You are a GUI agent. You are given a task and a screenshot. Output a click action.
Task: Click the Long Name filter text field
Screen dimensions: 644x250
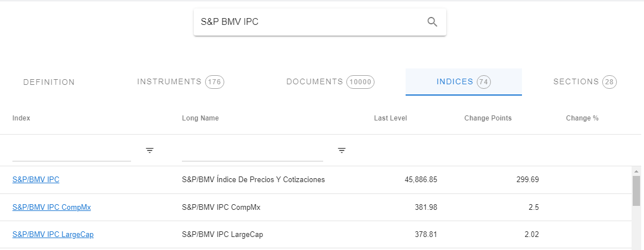[x=253, y=152]
